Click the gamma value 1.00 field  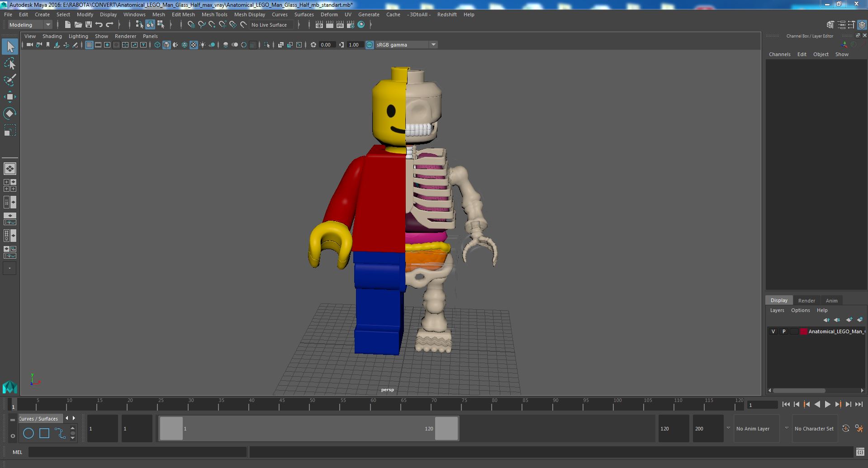click(x=354, y=45)
